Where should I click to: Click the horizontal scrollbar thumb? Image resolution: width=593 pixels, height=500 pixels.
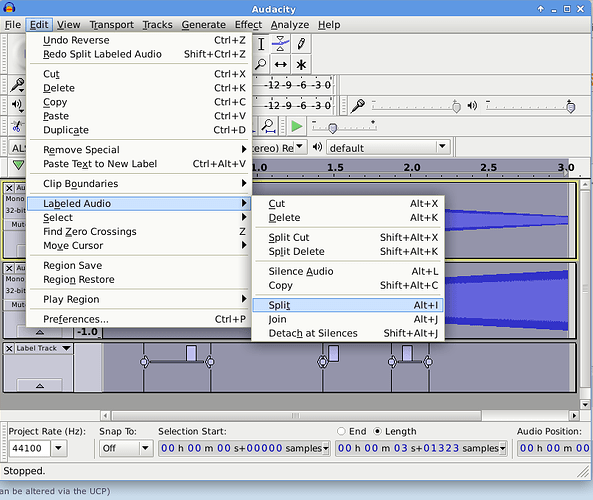(296, 416)
